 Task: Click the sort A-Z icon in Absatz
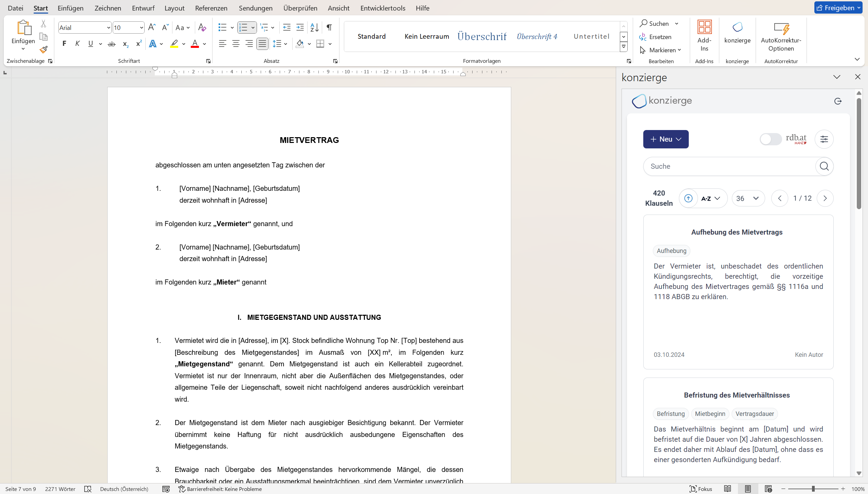click(314, 27)
